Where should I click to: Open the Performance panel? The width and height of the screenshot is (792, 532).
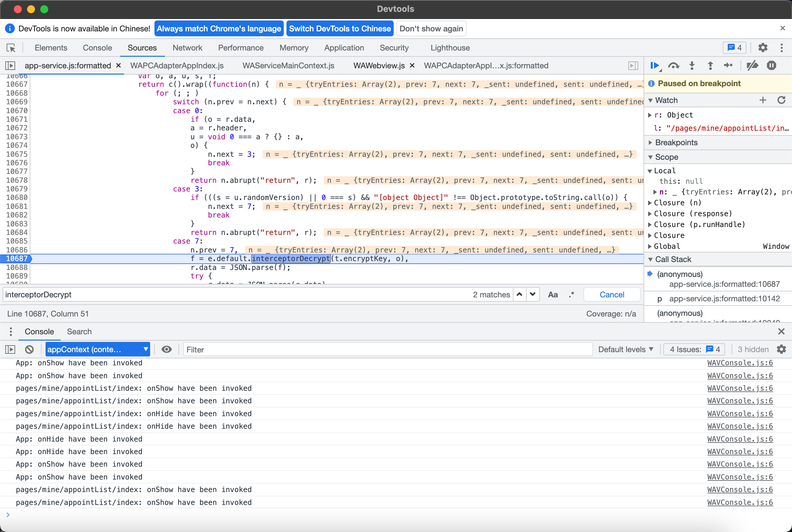click(241, 48)
